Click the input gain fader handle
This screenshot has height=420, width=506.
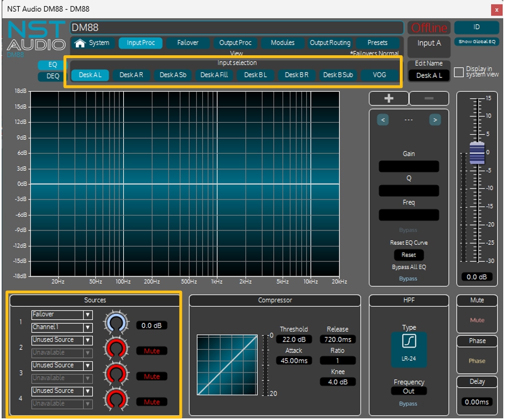[477, 153]
